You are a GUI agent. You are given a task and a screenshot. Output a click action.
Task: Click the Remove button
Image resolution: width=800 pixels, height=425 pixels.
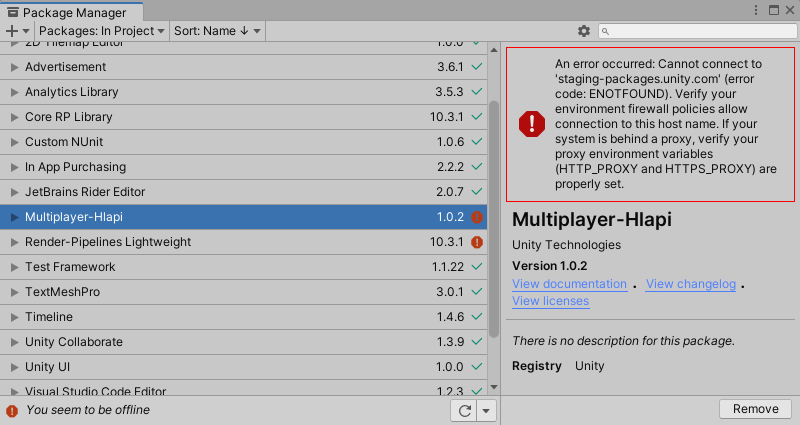pyautogui.click(x=755, y=409)
